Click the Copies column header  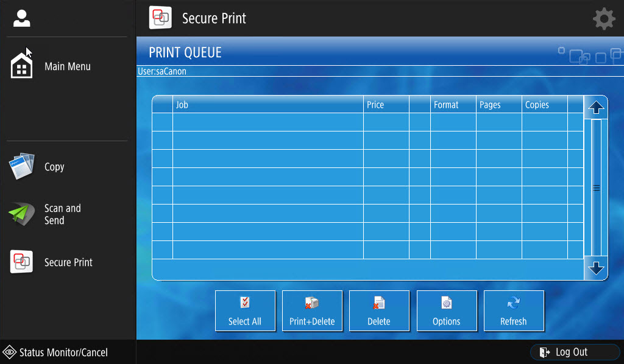pos(544,105)
